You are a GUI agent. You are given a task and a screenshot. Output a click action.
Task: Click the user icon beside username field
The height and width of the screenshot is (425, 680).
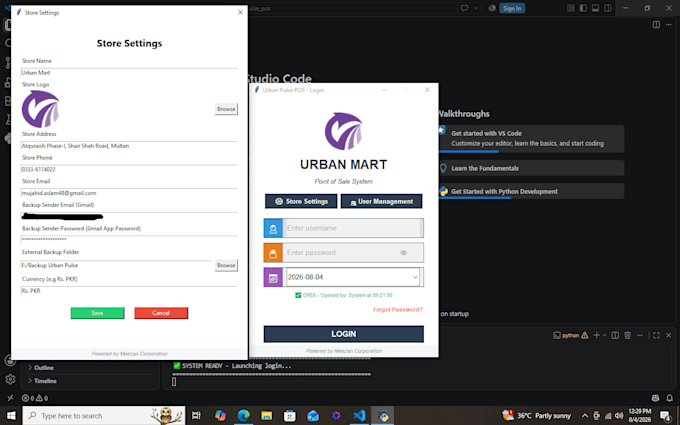pos(273,228)
